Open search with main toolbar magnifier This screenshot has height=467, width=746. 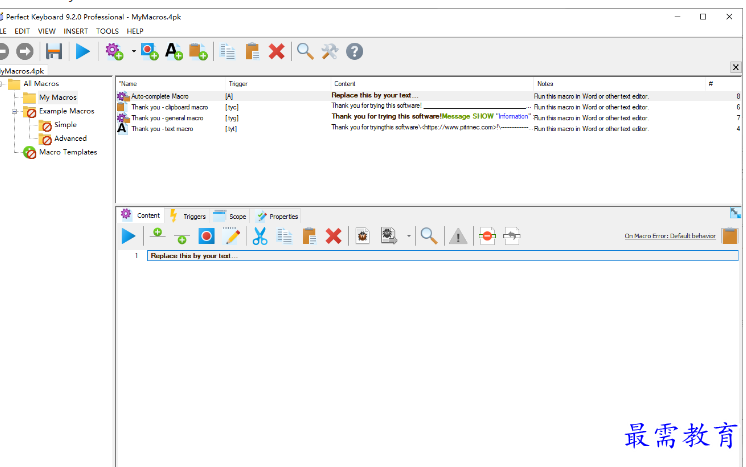click(x=305, y=51)
